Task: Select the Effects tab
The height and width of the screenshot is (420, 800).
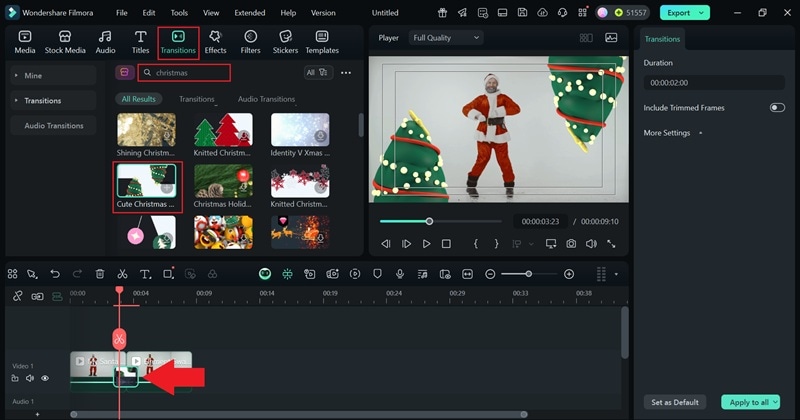Action: [x=215, y=42]
